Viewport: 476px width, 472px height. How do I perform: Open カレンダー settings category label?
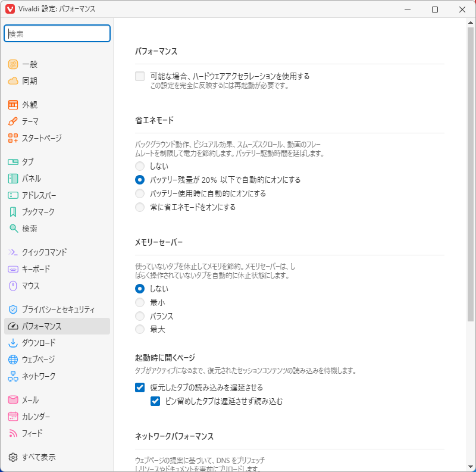tap(36, 417)
